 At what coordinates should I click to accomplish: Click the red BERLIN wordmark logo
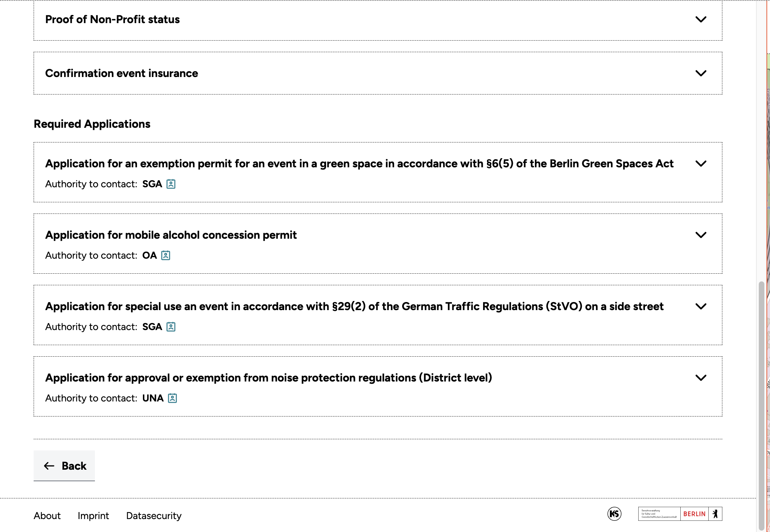coord(694,514)
